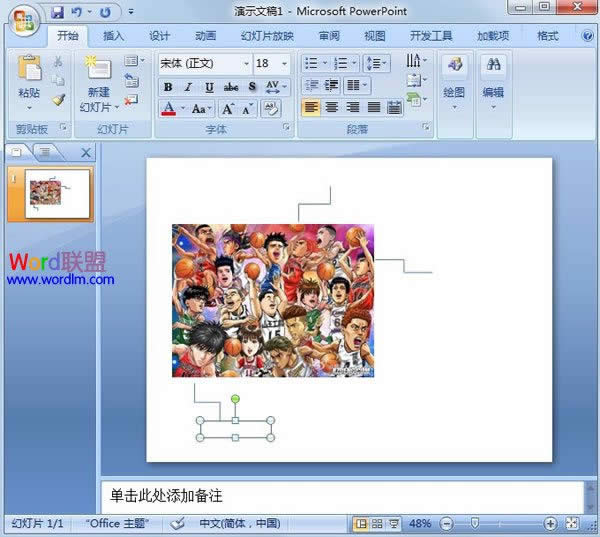Open the font name dropdown 宋体 (正文)
The height and width of the screenshot is (537, 600).
coord(204,63)
